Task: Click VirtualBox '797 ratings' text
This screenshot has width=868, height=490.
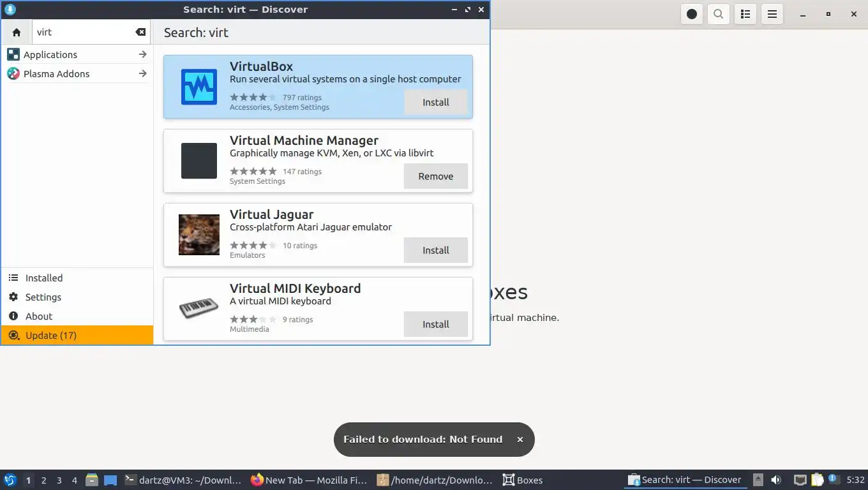Action: coord(302,98)
